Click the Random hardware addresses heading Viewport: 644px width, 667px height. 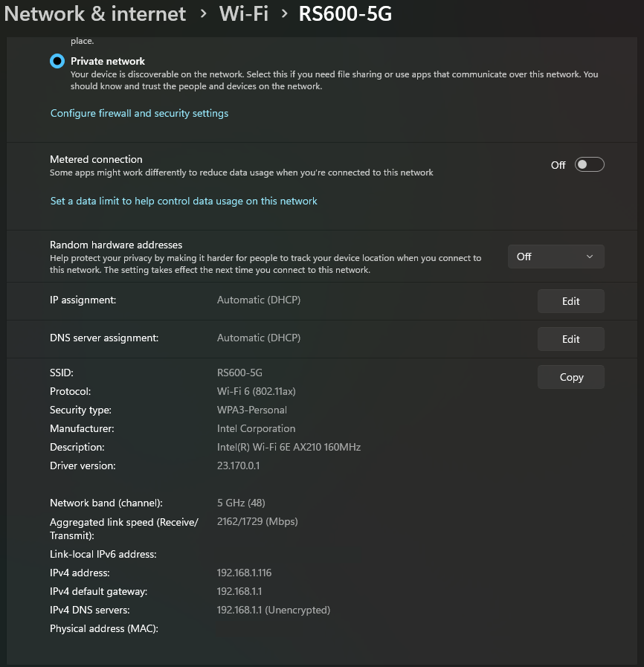[116, 245]
